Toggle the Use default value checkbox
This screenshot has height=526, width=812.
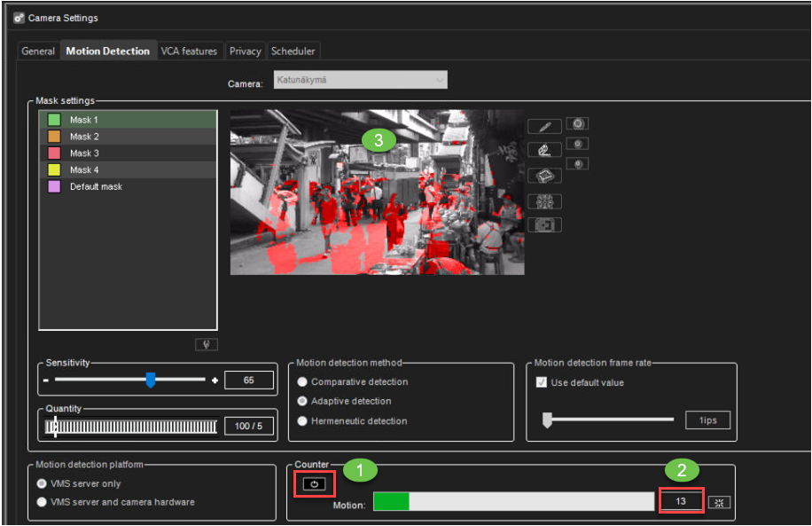pos(542,383)
